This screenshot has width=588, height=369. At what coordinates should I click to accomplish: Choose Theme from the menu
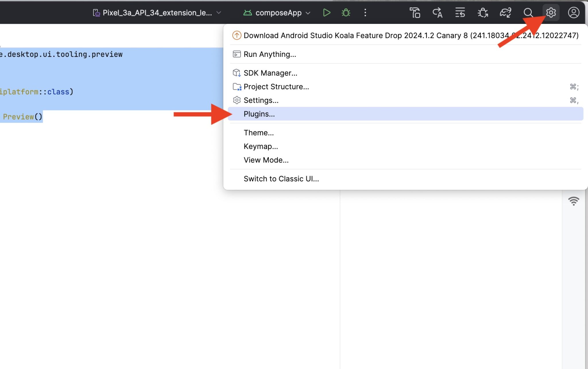258,132
